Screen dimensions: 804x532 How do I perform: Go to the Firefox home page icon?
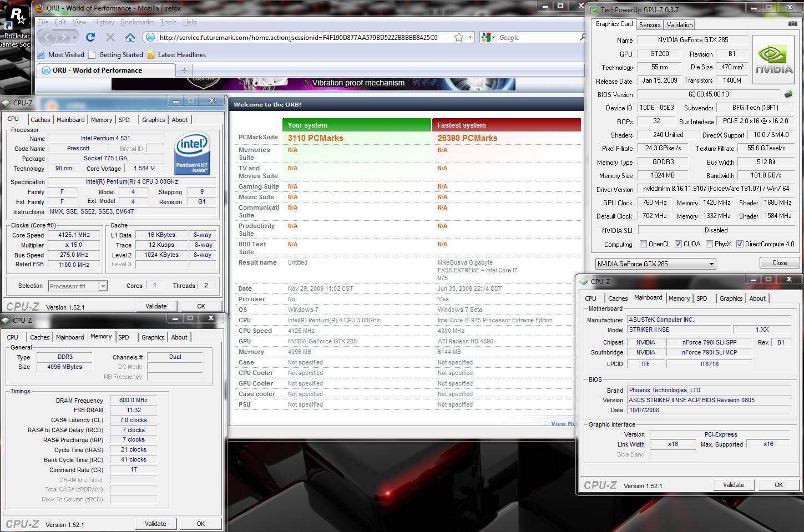click(130, 37)
